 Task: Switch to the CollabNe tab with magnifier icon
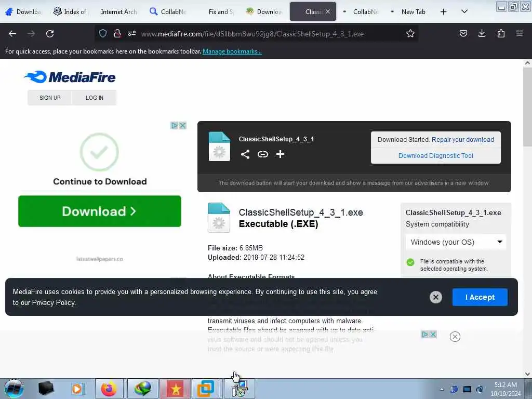point(169,11)
